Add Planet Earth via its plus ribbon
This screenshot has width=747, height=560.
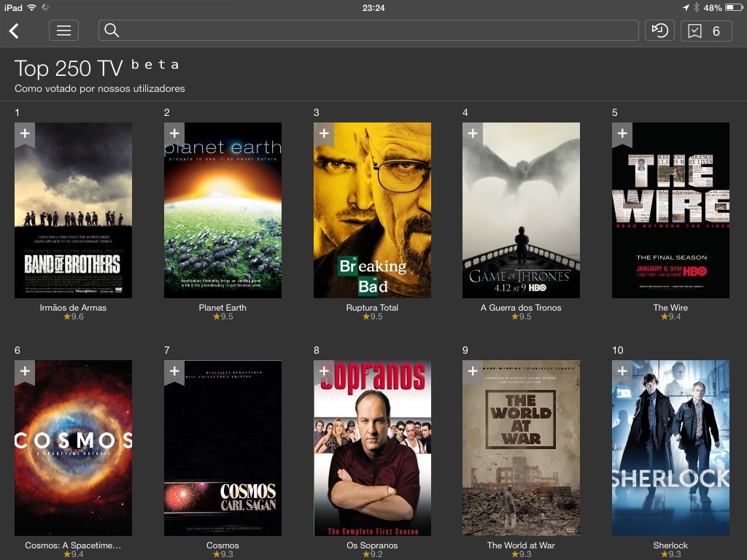coord(174,133)
